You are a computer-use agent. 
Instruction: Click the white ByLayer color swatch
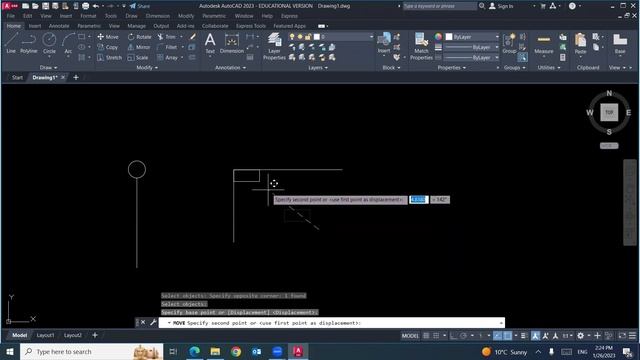[x=449, y=37]
